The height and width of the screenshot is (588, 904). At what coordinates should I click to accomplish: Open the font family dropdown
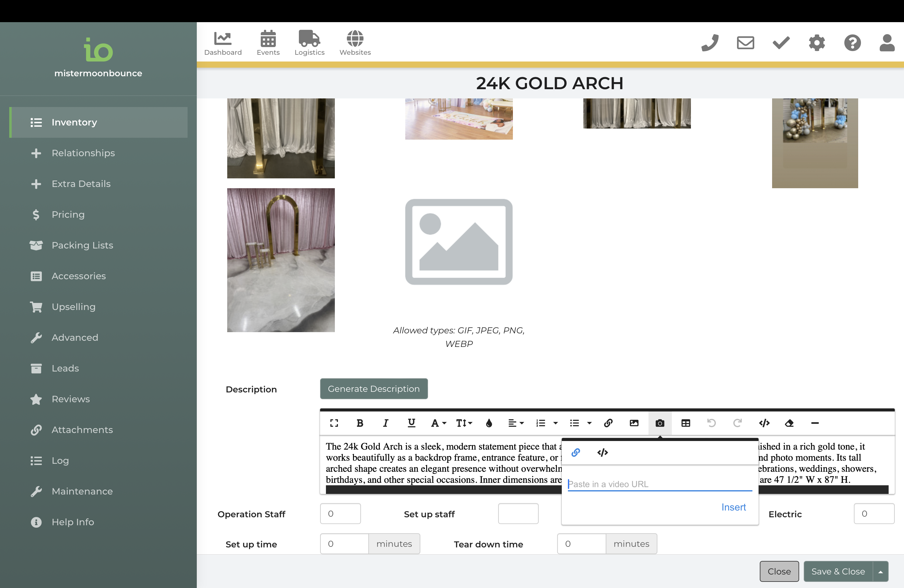[x=438, y=423]
